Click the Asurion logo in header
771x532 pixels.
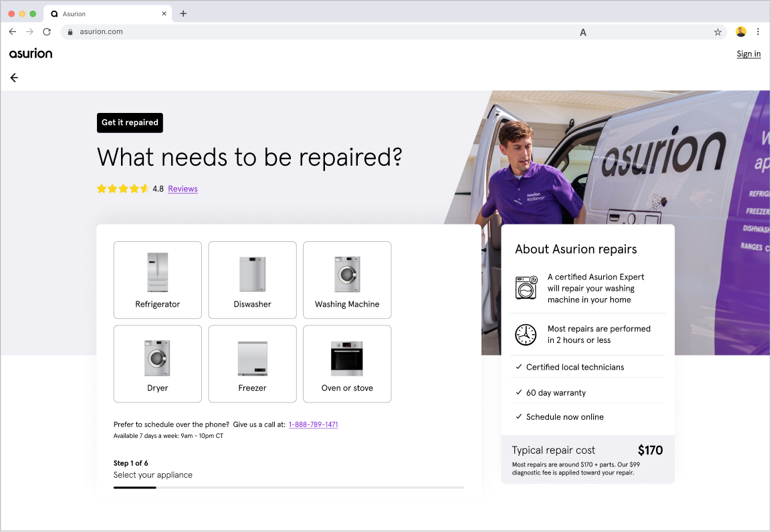(31, 53)
